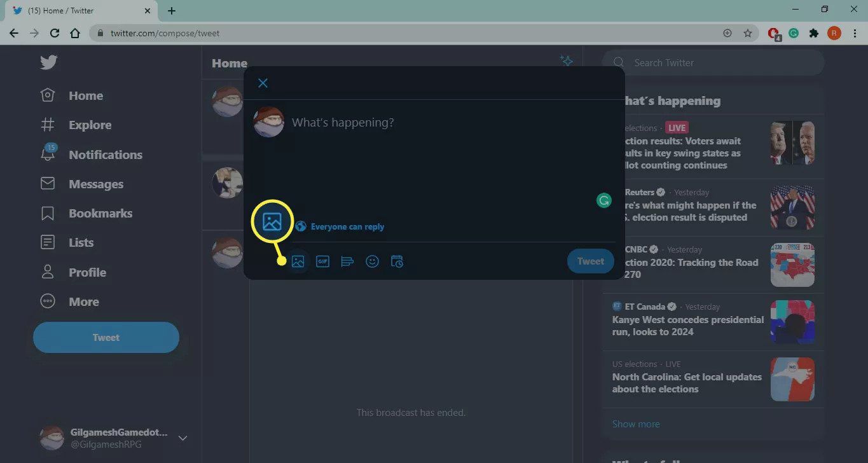Open election results Trump Biden thumbnail

792,143
